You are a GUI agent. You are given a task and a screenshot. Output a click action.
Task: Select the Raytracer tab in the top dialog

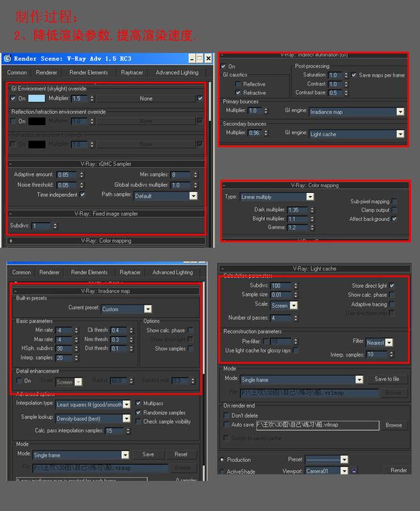(x=132, y=72)
